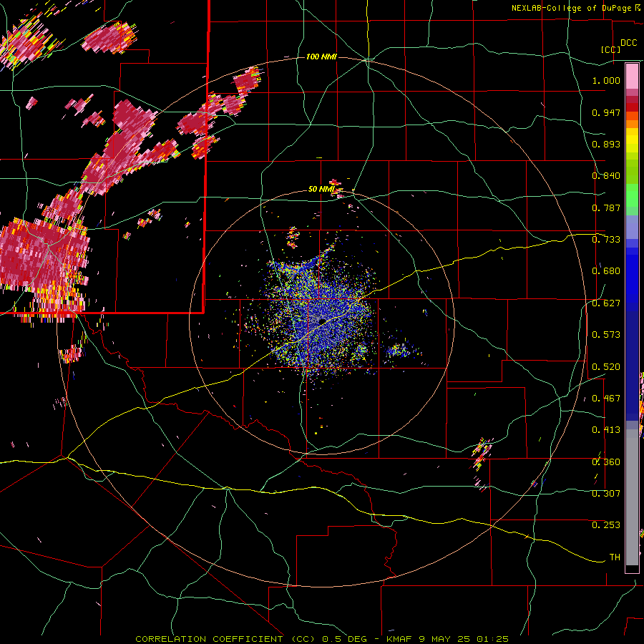Select the 0.360 legend value
Viewport: 644px width, 644px height.
click(606, 462)
